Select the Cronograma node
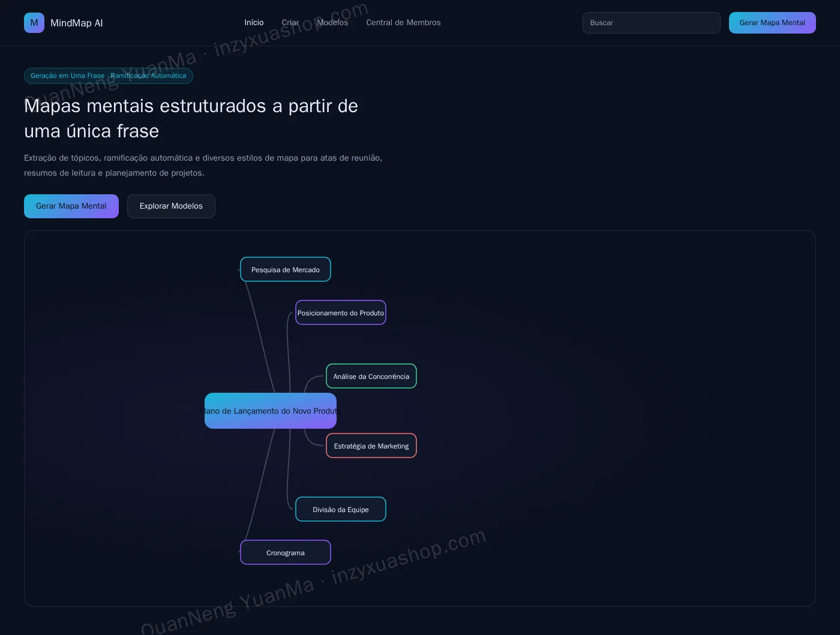Viewport: 840px width, 635px height. point(286,552)
